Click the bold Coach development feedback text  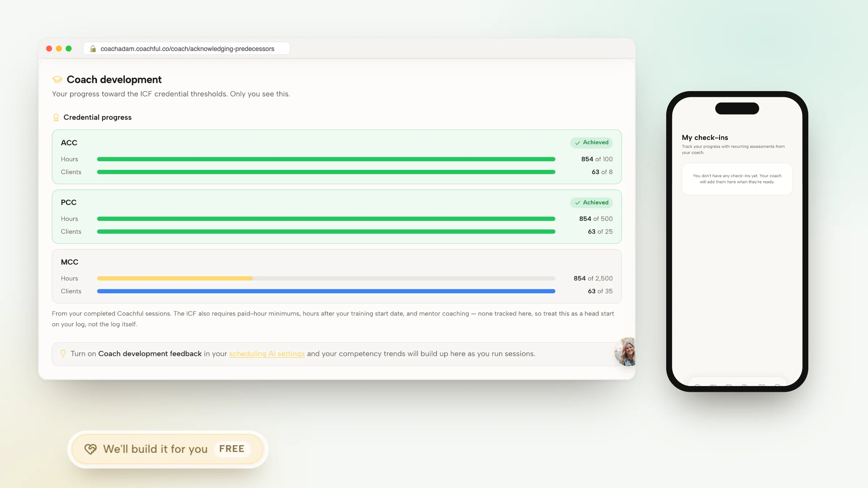point(150,354)
